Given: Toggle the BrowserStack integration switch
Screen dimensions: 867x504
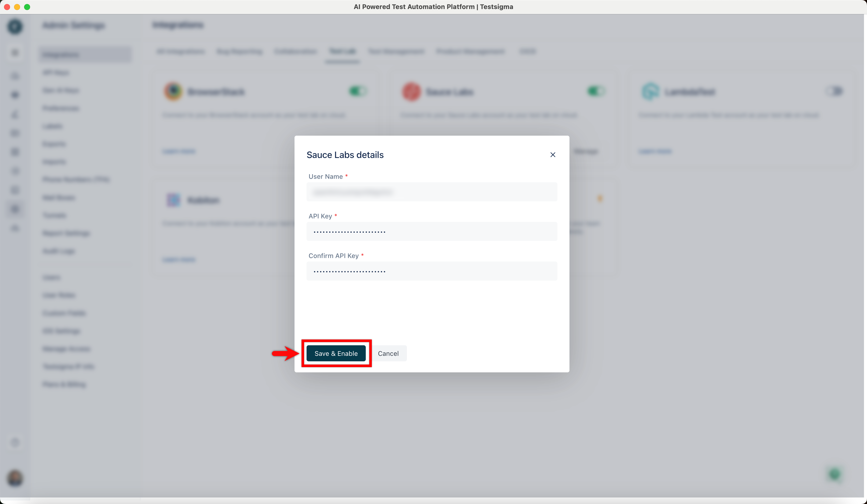Looking at the screenshot, I should [358, 91].
